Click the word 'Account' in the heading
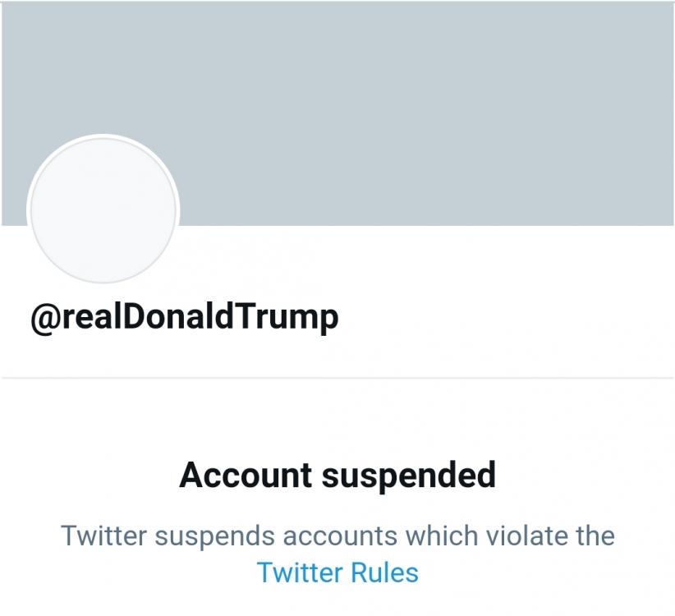 click(246, 475)
